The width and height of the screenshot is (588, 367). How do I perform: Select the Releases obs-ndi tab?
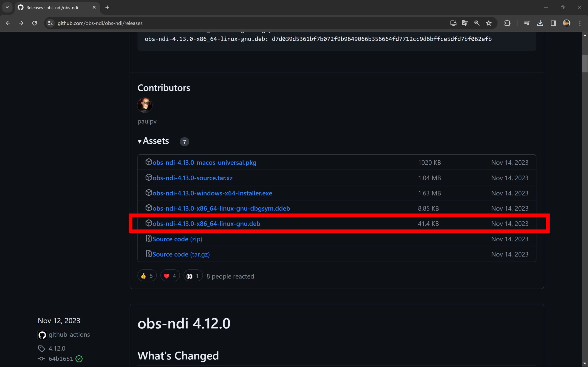(52, 8)
